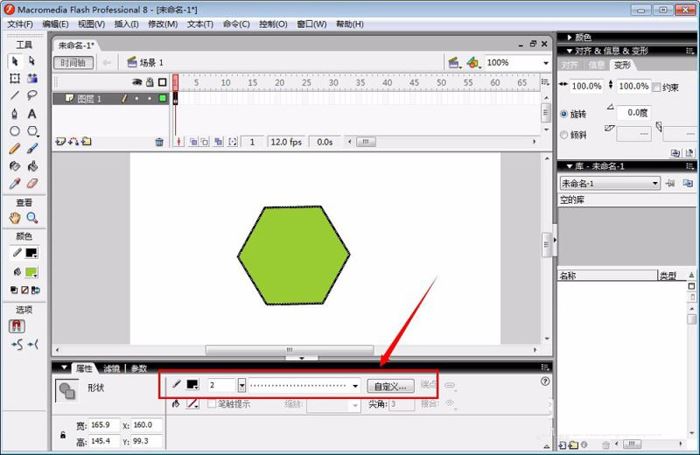
Task: Check the 约束 constrain checkbox
Action: [656, 87]
